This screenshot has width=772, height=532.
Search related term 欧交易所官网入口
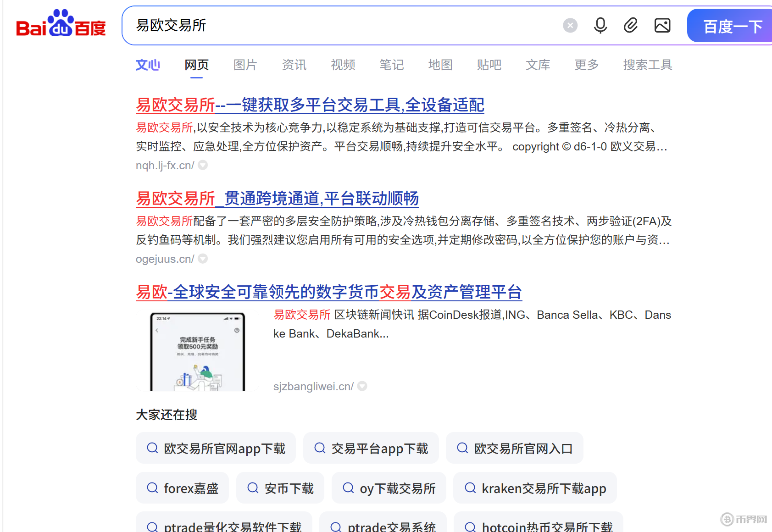515,448
